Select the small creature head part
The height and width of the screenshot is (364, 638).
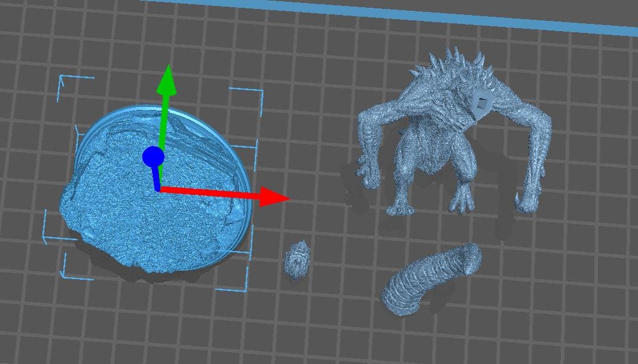click(297, 260)
